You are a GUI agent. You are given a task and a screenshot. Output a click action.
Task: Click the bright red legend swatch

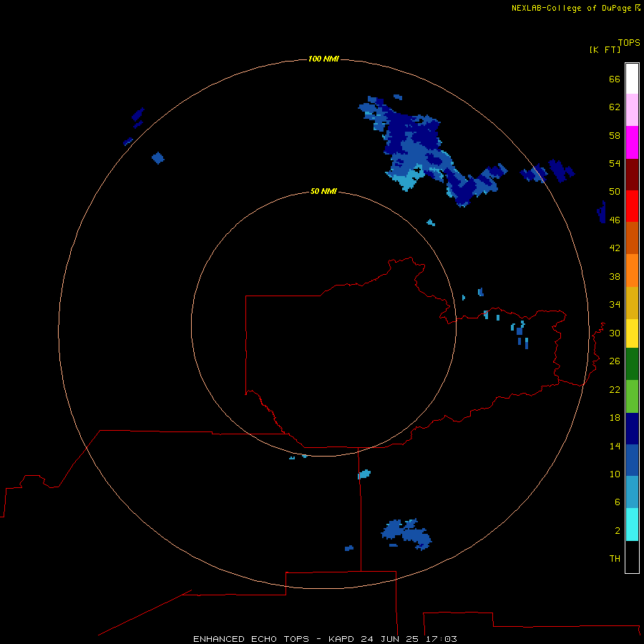tap(632, 206)
